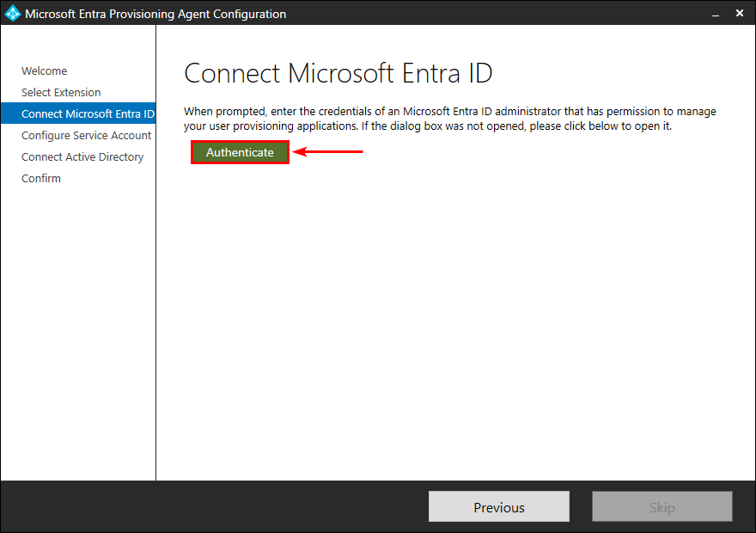Close the Provisioning Agent Configuration window
The image size is (756, 533).
click(x=740, y=14)
